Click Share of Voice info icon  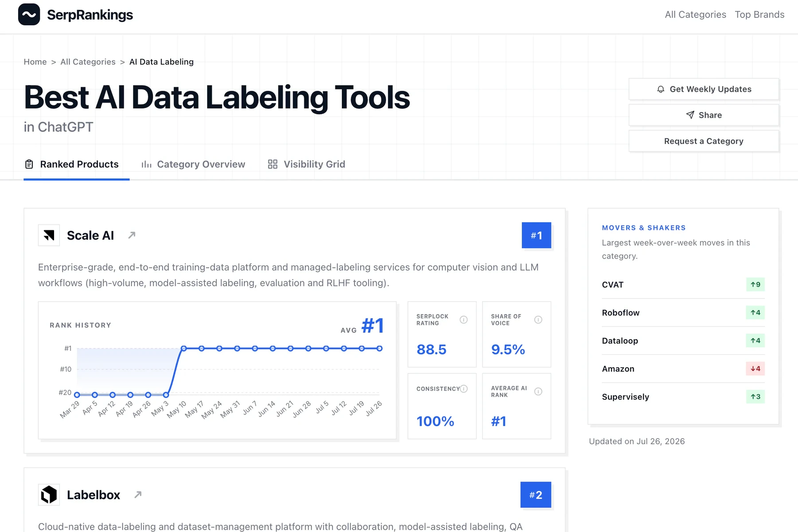pyautogui.click(x=538, y=320)
